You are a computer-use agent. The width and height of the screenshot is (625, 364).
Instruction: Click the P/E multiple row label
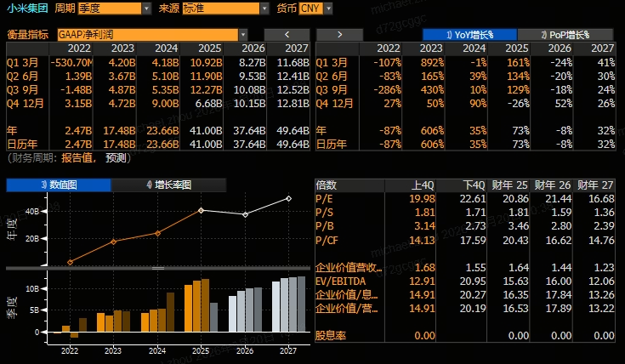(326, 197)
